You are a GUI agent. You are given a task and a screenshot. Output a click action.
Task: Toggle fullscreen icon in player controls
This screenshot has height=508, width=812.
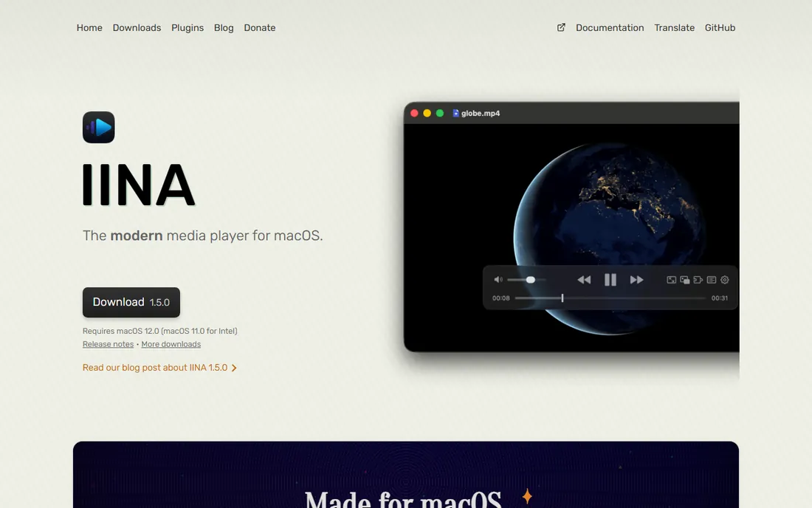[671, 280]
